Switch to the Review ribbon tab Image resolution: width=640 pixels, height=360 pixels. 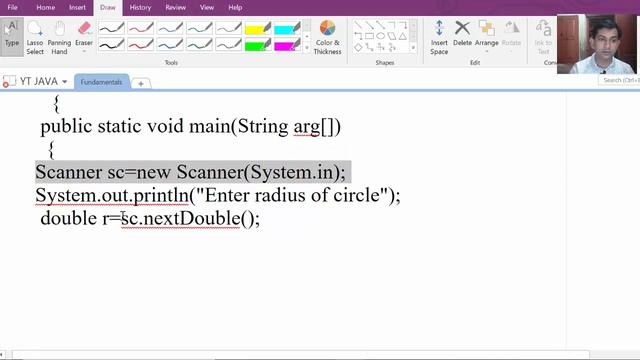tap(176, 7)
